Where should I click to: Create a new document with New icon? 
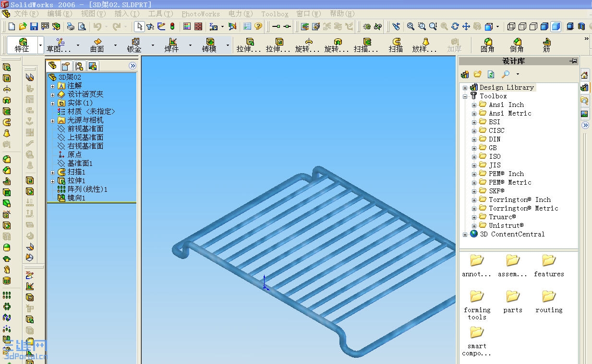(x=12, y=26)
